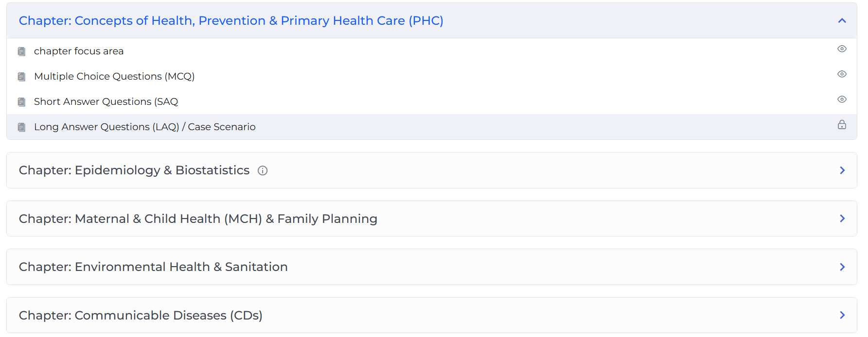Click document icon beside Multiple Choice Questions
The image size is (868, 337).
(x=21, y=77)
